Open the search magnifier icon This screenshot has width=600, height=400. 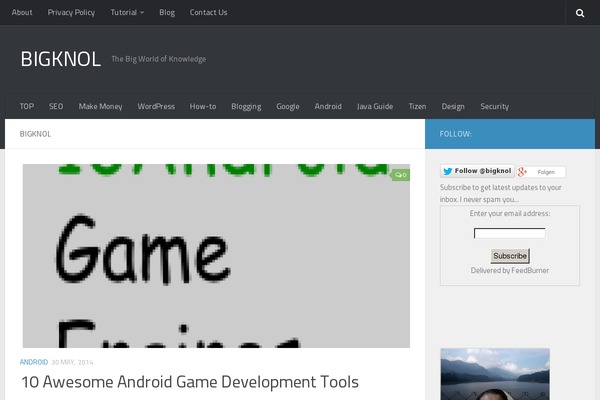[x=580, y=13]
